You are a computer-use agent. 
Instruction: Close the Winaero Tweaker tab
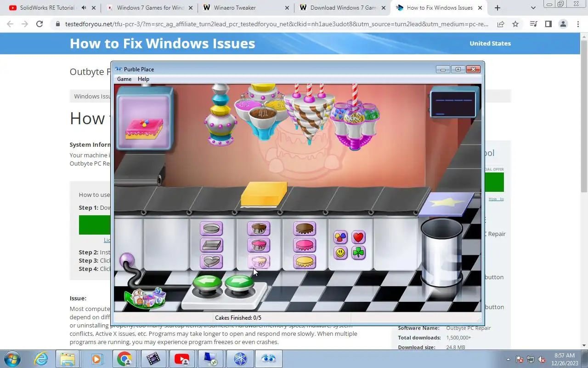(x=287, y=8)
